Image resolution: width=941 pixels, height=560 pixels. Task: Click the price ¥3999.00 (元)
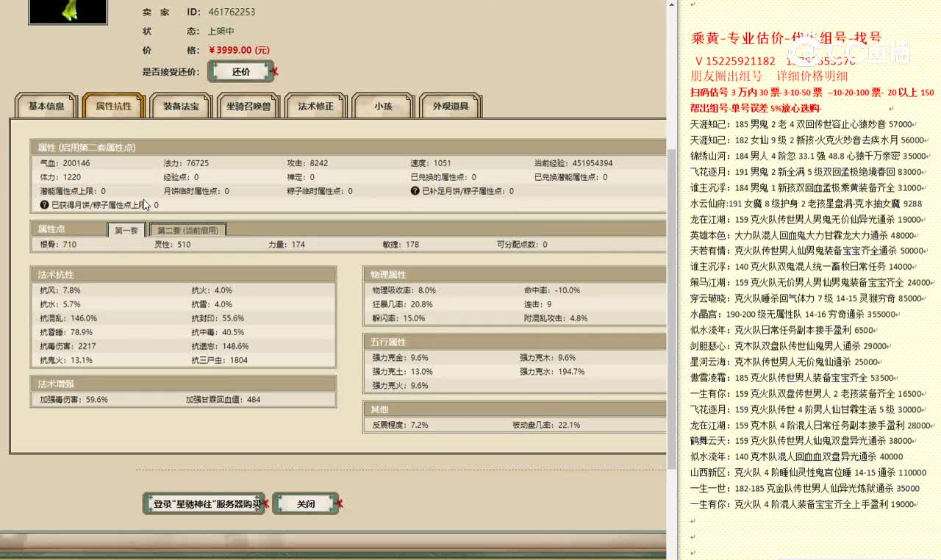(x=239, y=51)
